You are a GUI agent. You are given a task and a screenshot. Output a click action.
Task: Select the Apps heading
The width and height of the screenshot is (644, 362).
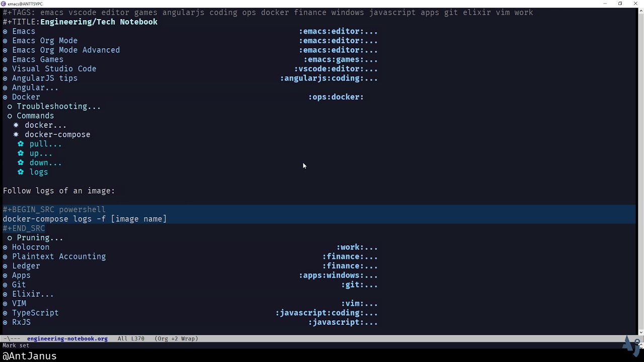(x=21, y=276)
